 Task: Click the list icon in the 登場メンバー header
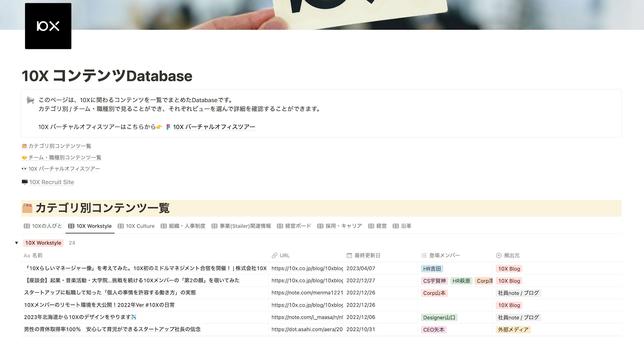(424, 256)
